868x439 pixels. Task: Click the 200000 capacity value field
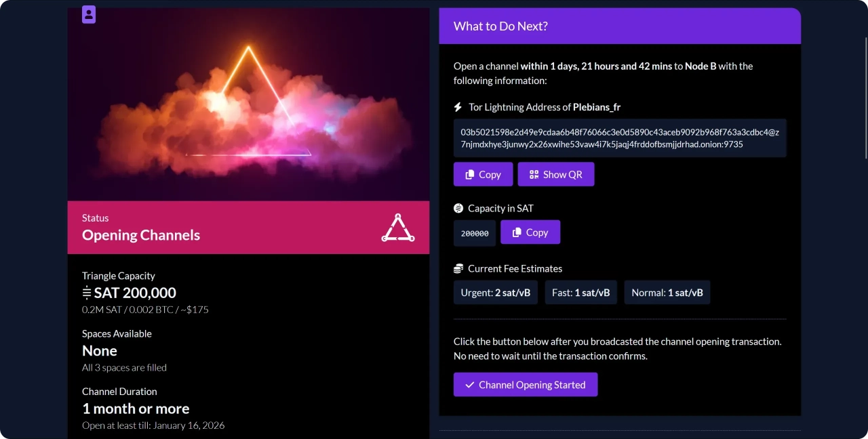[475, 232]
